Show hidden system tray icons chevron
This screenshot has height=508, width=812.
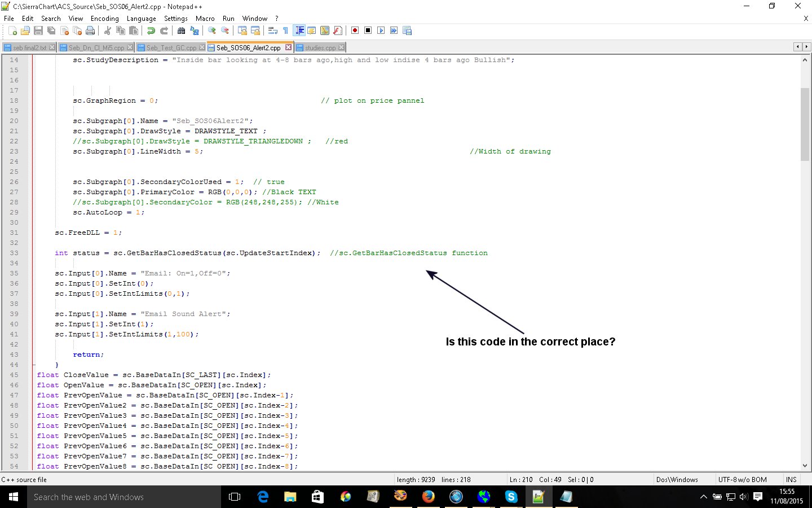tap(703, 497)
